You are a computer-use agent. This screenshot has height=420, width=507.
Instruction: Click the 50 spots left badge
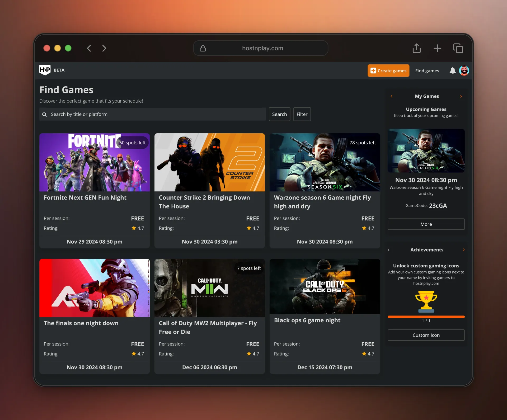(x=132, y=143)
